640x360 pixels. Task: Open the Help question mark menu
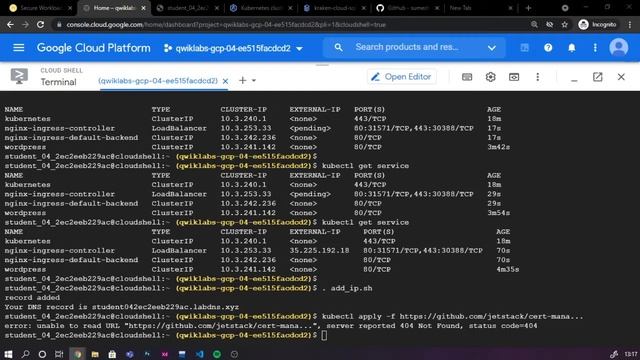click(x=548, y=48)
